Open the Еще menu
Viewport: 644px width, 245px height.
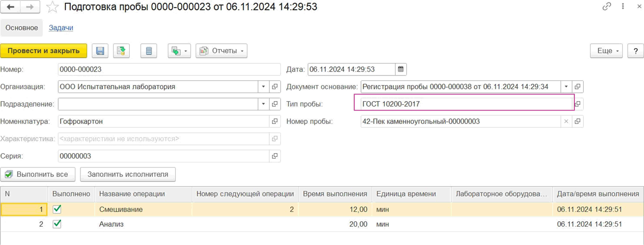pos(606,51)
